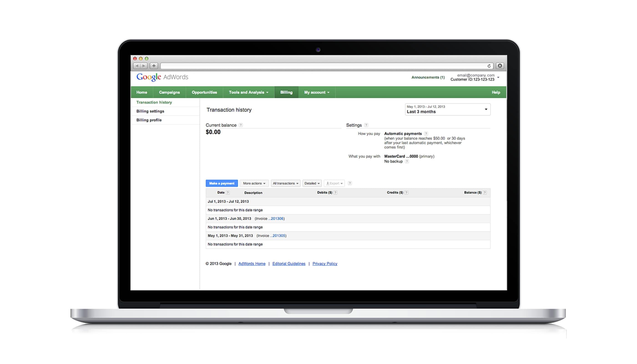Screen dimensions: 637x364
Task: Open the Last 3 months date range dropdown
Action: (x=447, y=109)
